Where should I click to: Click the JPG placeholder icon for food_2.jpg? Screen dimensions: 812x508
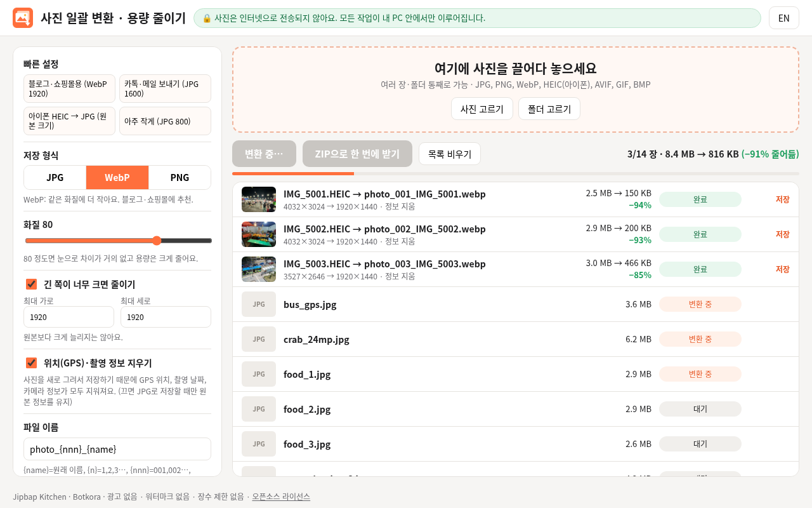259,409
